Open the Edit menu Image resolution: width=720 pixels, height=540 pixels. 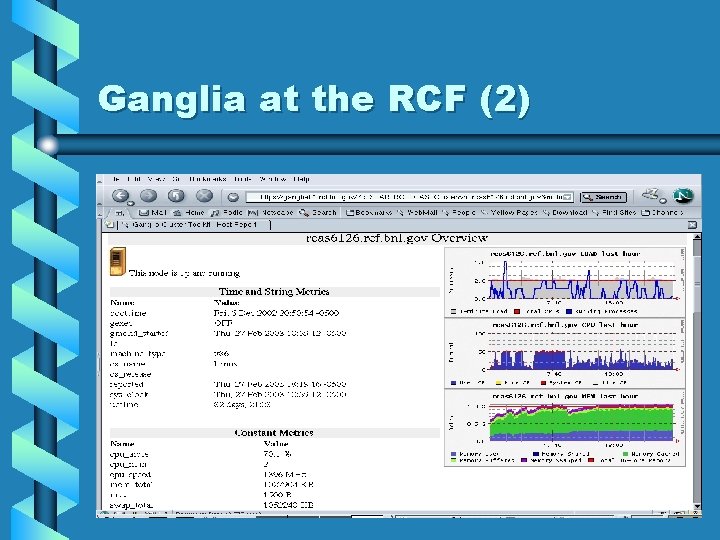click(134, 179)
